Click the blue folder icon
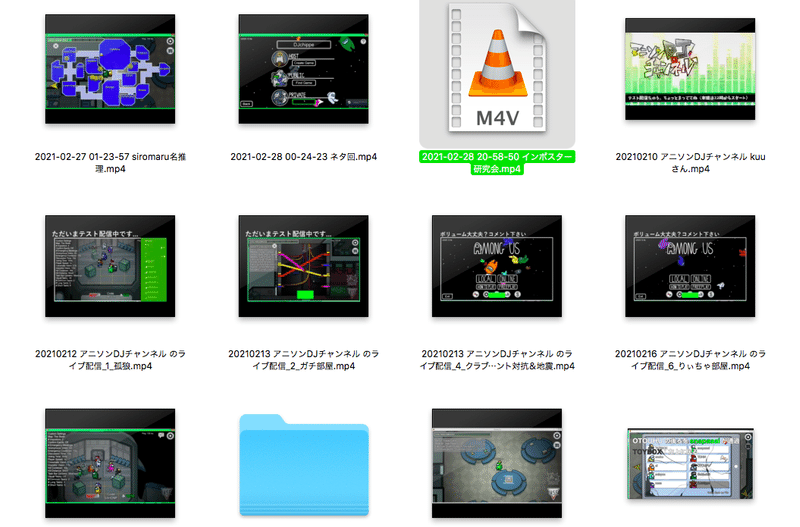The width and height of the screenshot is (800, 527). (x=304, y=465)
